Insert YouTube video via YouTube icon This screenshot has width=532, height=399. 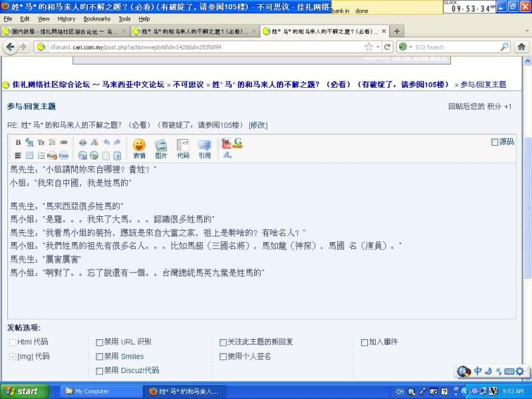coord(226,143)
